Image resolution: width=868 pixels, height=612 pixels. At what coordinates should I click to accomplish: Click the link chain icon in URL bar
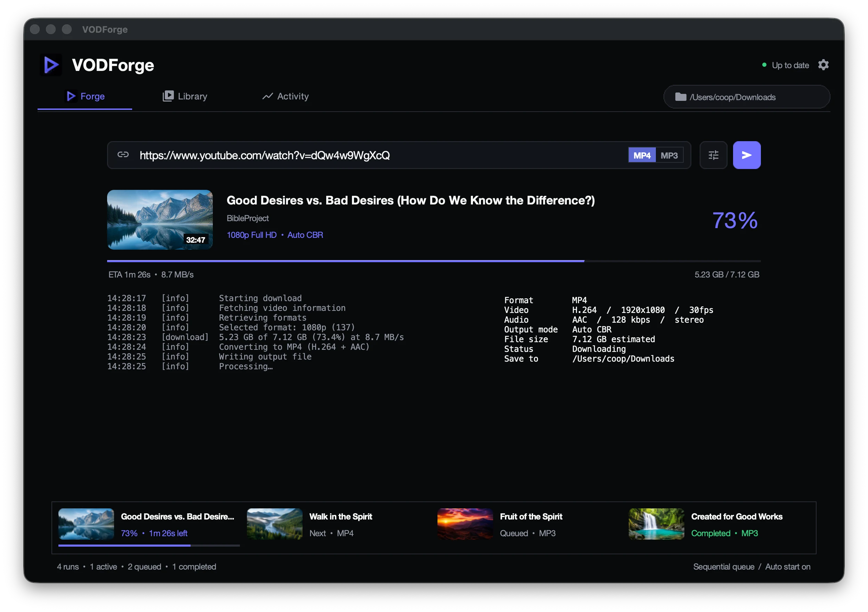[x=123, y=155]
